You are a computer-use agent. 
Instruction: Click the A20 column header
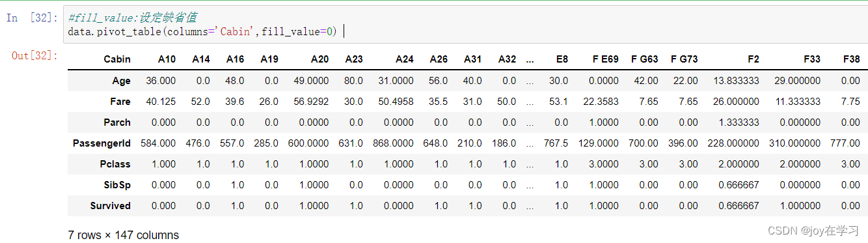[x=319, y=59]
